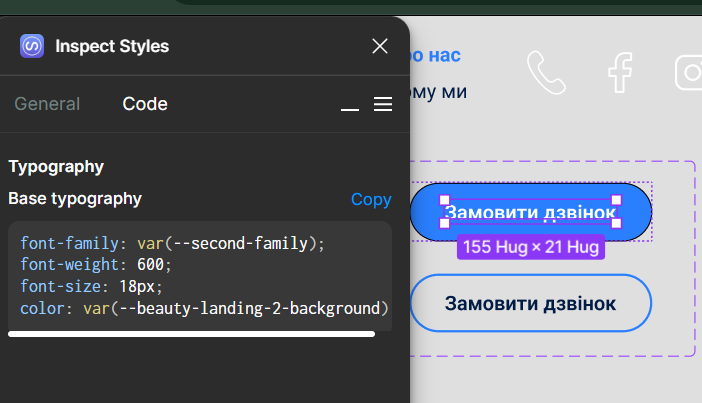The height and width of the screenshot is (403, 702).
Task: Click the phone icon in the header
Action: point(546,73)
